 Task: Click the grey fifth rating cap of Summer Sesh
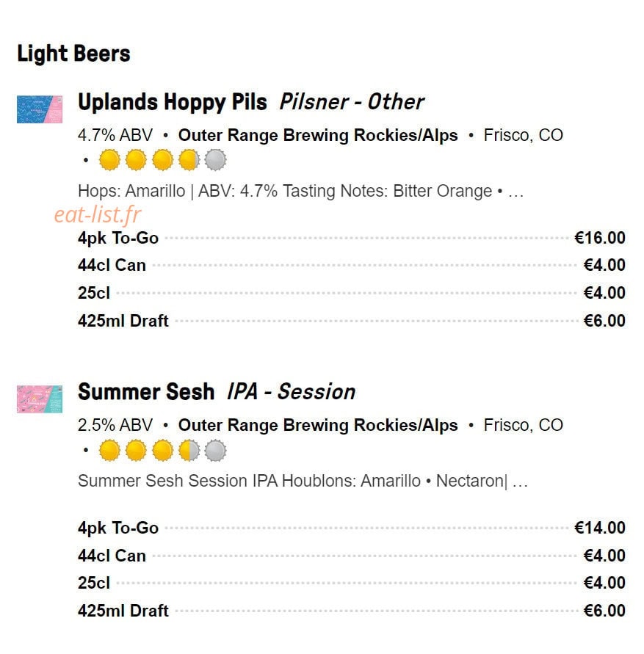coord(216,451)
